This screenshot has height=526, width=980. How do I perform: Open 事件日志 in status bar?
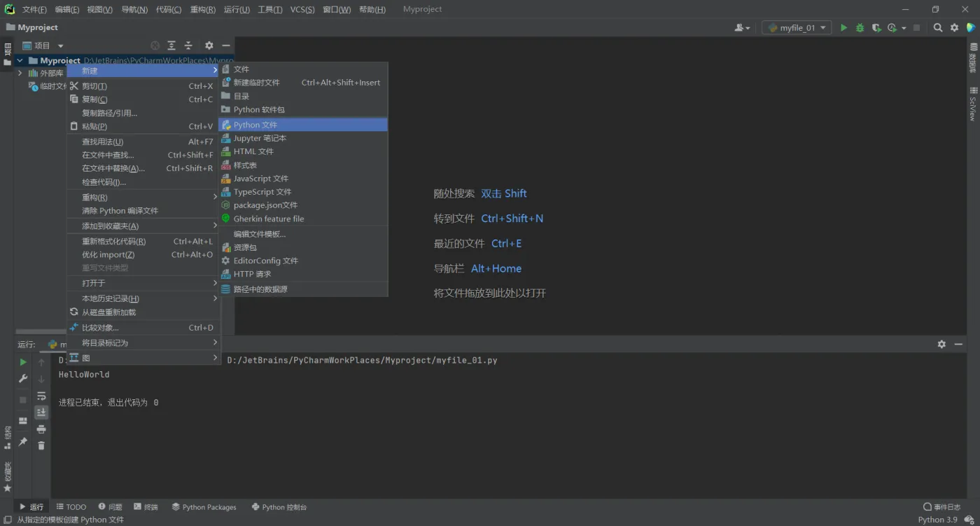point(942,507)
